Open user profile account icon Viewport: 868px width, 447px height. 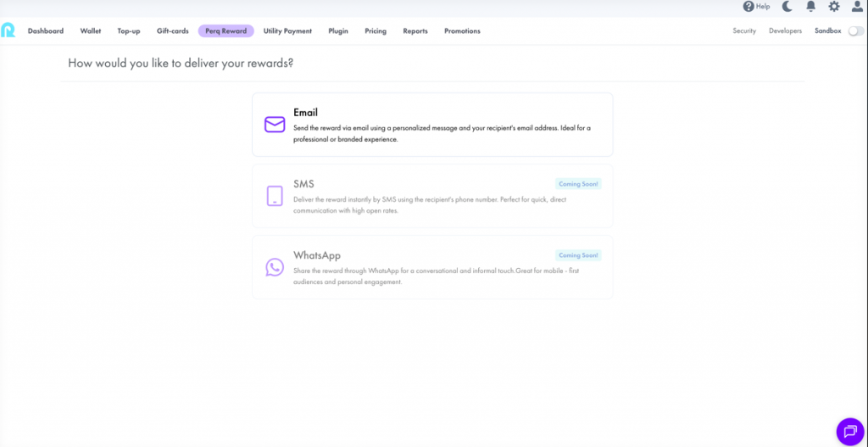[857, 7]
